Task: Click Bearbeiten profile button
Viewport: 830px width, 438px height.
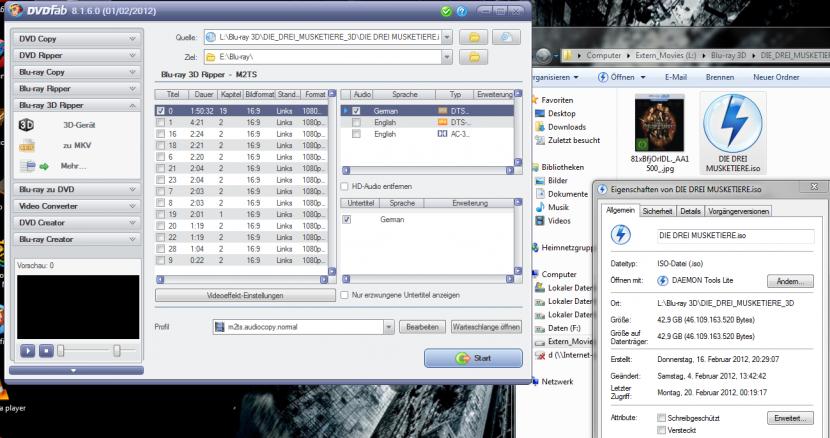Action: coord(422,327)
